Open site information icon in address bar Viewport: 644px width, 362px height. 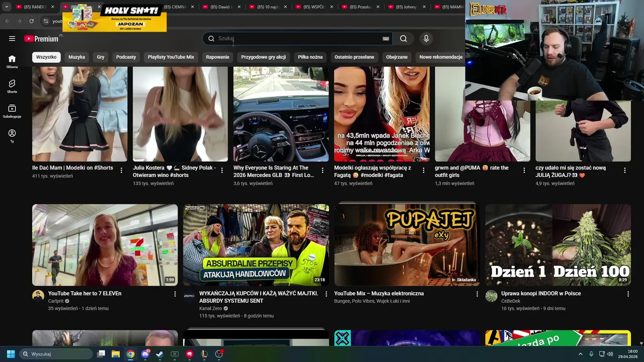pyautogui.click(x=45, y=21)
